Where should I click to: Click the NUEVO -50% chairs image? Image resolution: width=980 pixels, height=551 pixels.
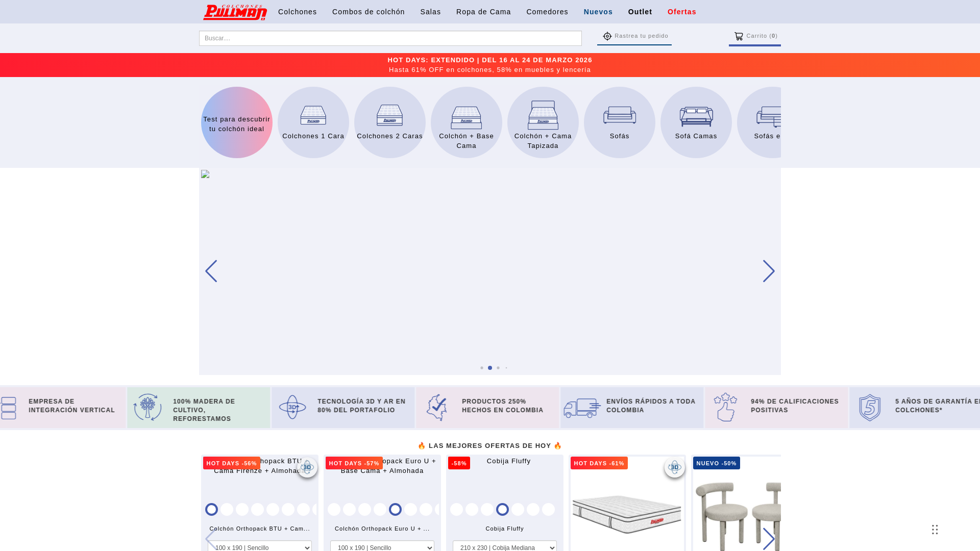tap(739, 515)
